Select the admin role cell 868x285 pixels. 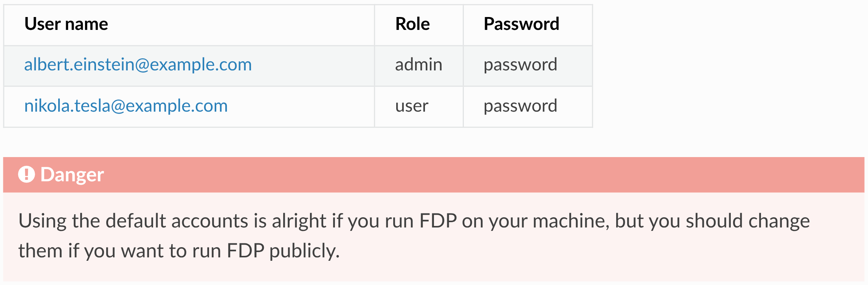pyautogui.click(x=418, y=65)
